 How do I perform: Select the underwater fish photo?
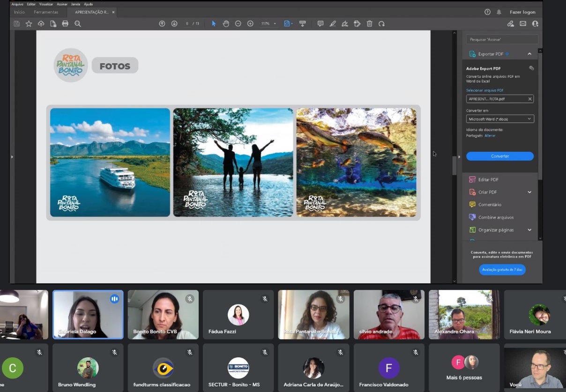coord(356,163)
